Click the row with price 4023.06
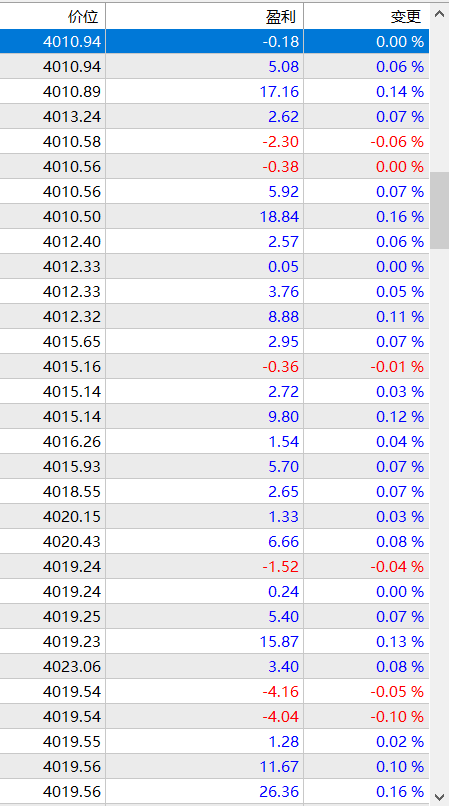 click(214, 667)
